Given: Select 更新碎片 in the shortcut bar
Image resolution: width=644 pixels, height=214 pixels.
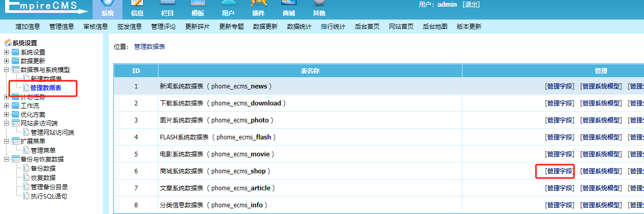Looking at the screenshot, I should [198, 27].
